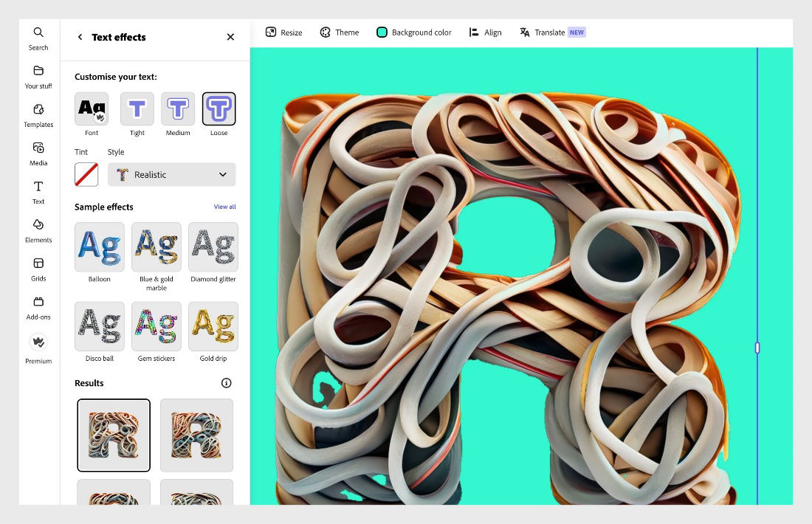812x524 pixels.
Task: Apply the Gold drip effect
Action: click(213, 325)
